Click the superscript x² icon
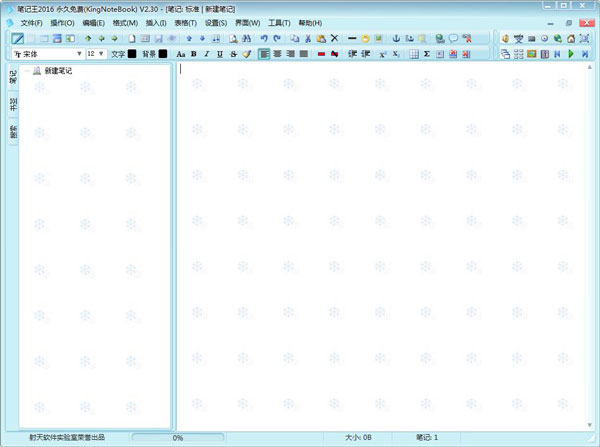The width and height of the screenshot is (600, 447). pos(383,54)
